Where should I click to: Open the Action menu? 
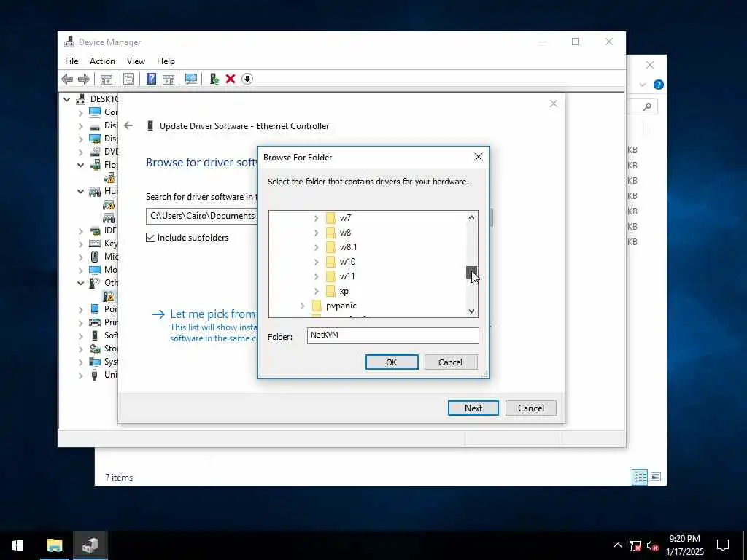102,61
